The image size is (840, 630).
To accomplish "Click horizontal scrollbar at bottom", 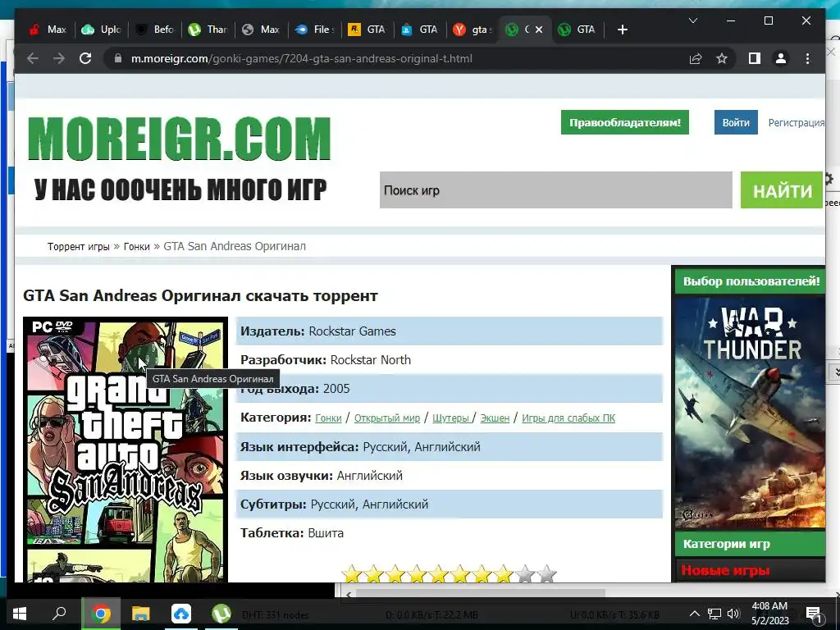I will 481,594.
